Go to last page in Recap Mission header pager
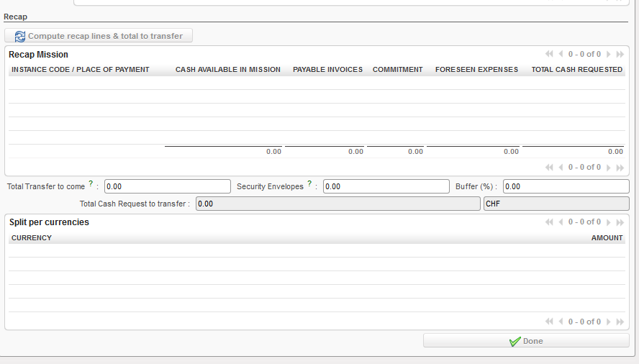The image size is (639, 364). 620,54
